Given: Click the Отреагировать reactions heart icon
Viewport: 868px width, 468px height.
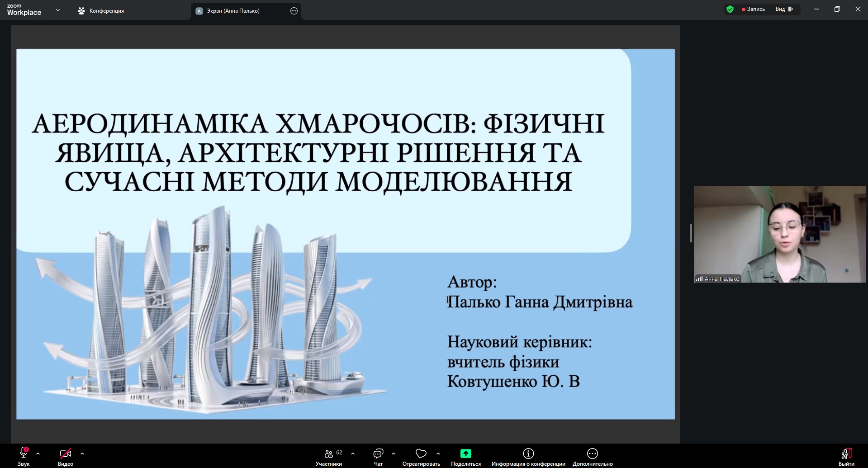Looking at the screenshot, I should 421,453.
